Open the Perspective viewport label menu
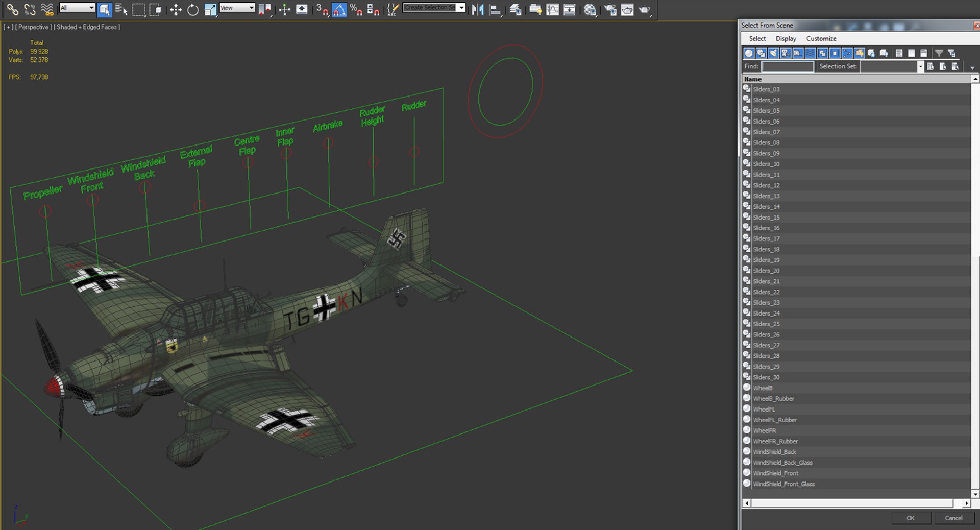The image size is (980, 530). pos(34,27)
